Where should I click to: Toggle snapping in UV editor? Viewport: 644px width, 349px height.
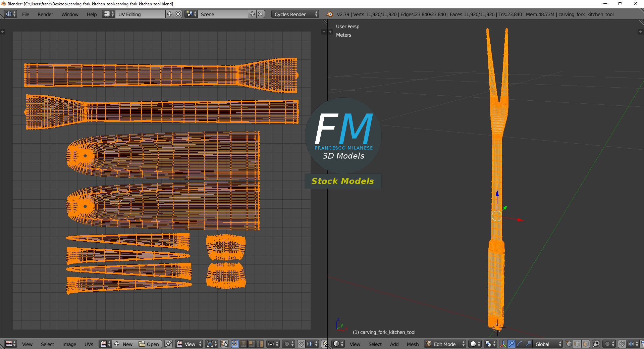pos(301,344)
